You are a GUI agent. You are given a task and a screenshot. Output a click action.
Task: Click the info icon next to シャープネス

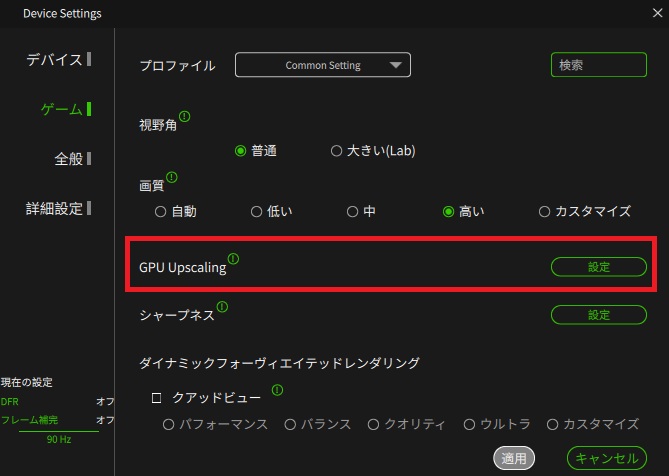[x=222, y=307]
